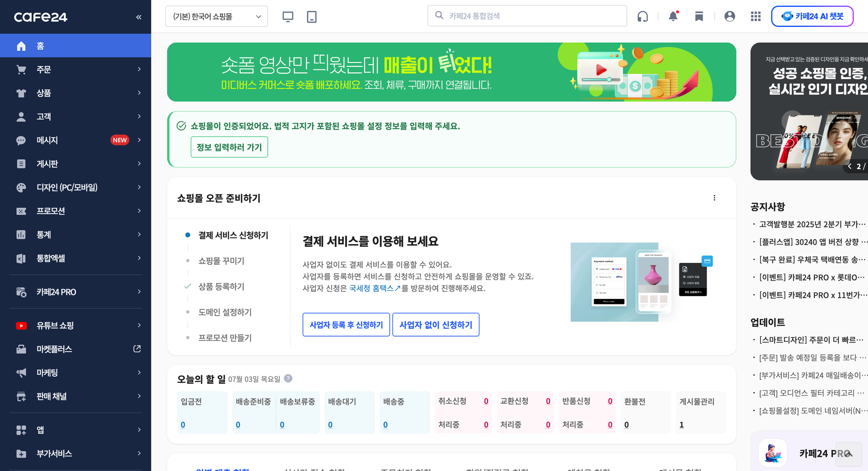Collapse the sidebar with double-arrow icon
The image size is (868, 471).
pos(139,17)
